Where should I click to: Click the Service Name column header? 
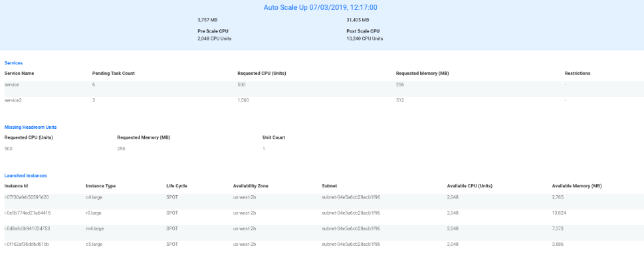click(19, 74)
